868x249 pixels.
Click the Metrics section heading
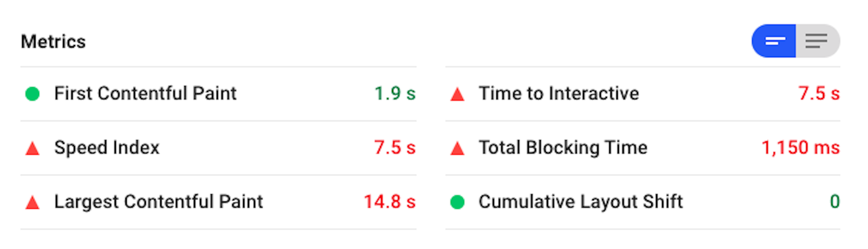click(53, 41)
